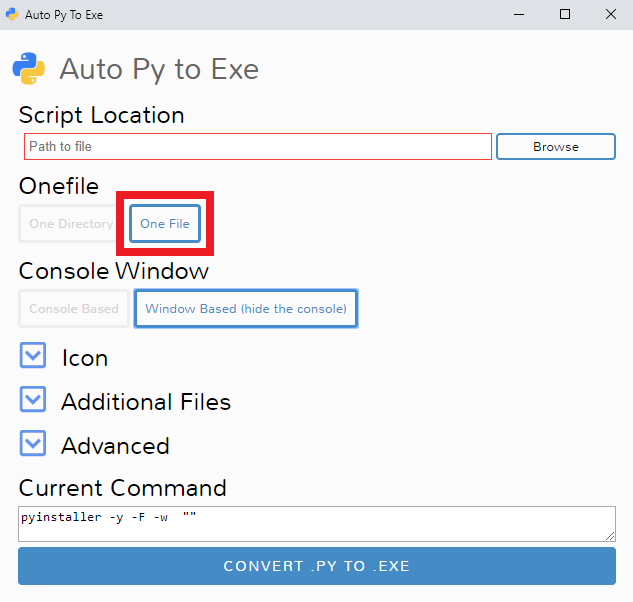Expand the Additional Files section chevron
Screen dimensions: 633x602
point(33,399)
